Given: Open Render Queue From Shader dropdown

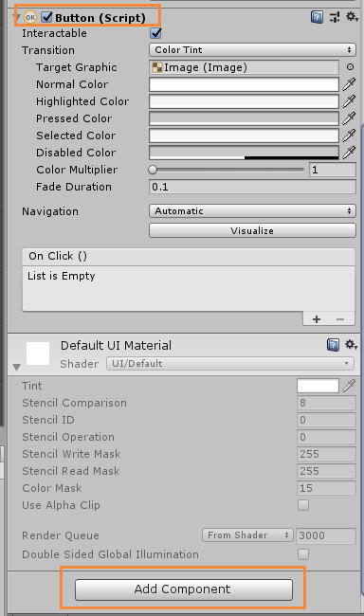Looking at the screenshot, I should click(247, 535).
